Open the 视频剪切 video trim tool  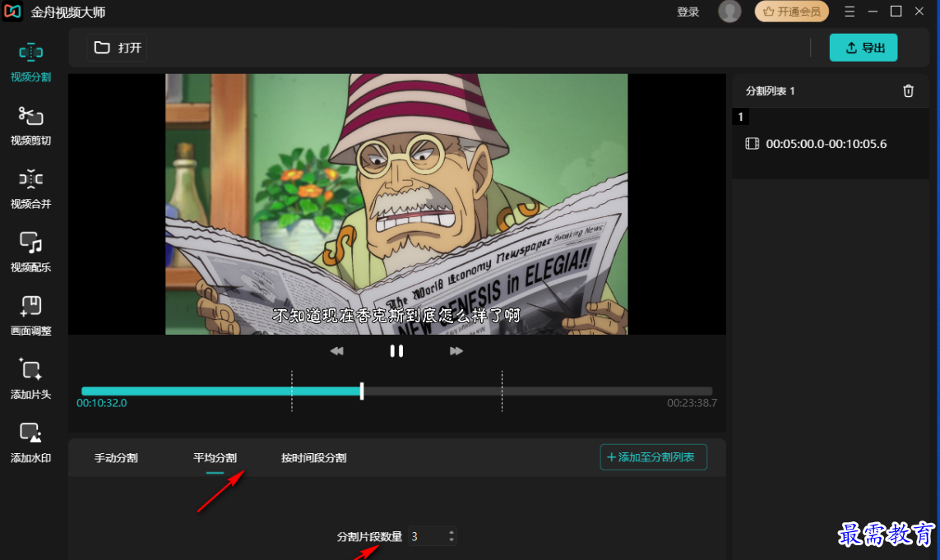[x=30, y=125]
